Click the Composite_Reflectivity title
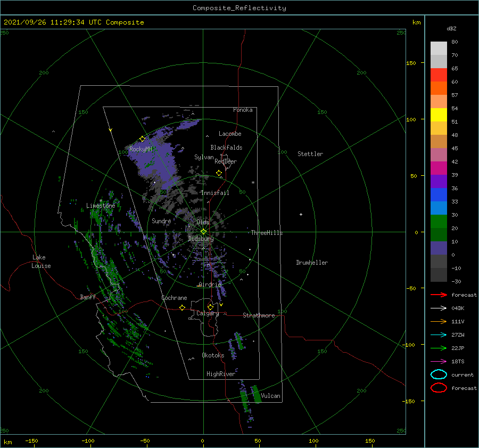479x448 pixels. (x=239, y=8)
